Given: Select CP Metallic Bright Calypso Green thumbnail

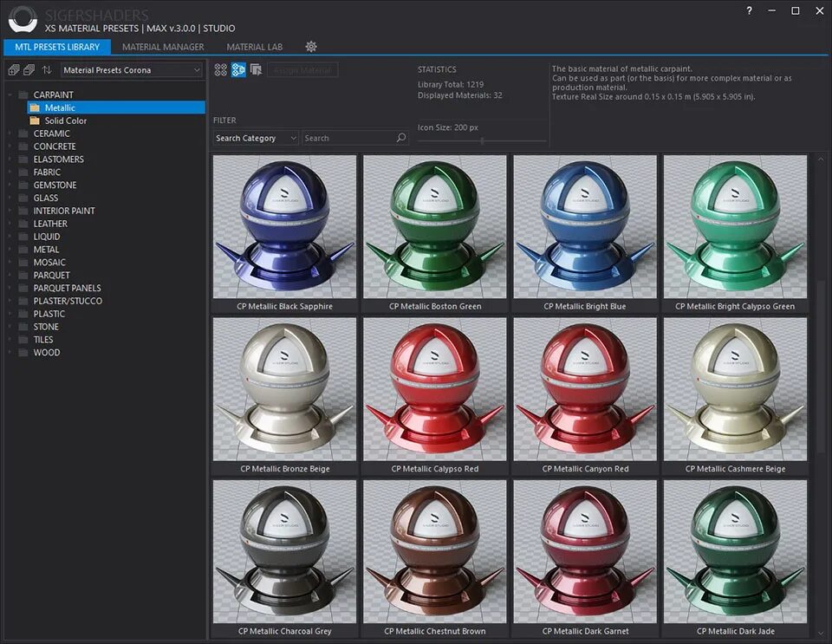Looking at the screenshot, I should tap(736, 226).
